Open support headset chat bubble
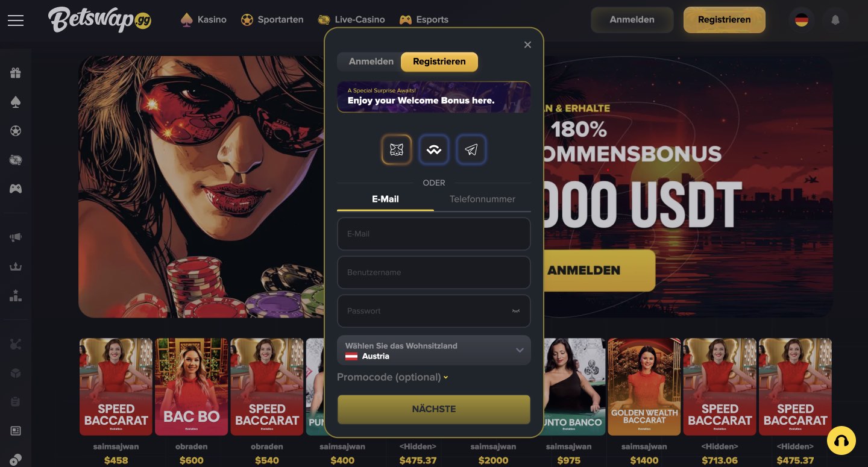Viewport: 868px width, 467px height. [x=842, y=440]
